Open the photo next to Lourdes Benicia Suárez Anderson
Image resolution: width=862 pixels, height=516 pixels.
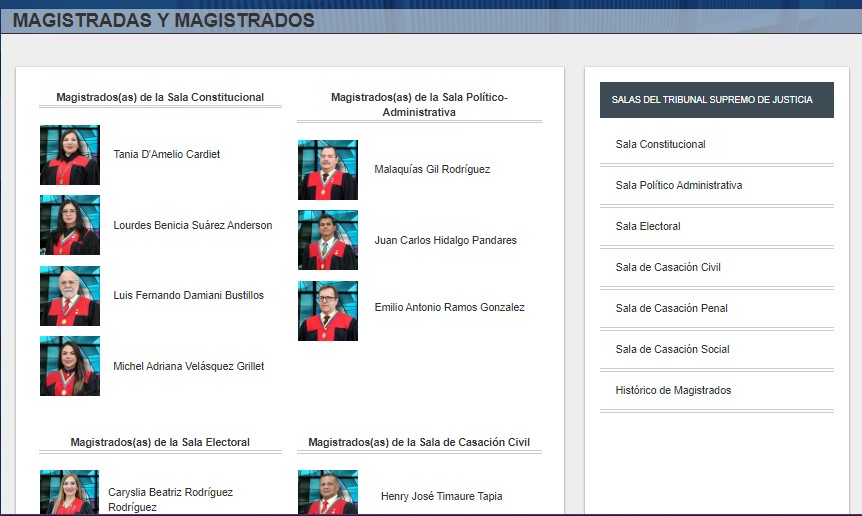click(x=69, y=225)
